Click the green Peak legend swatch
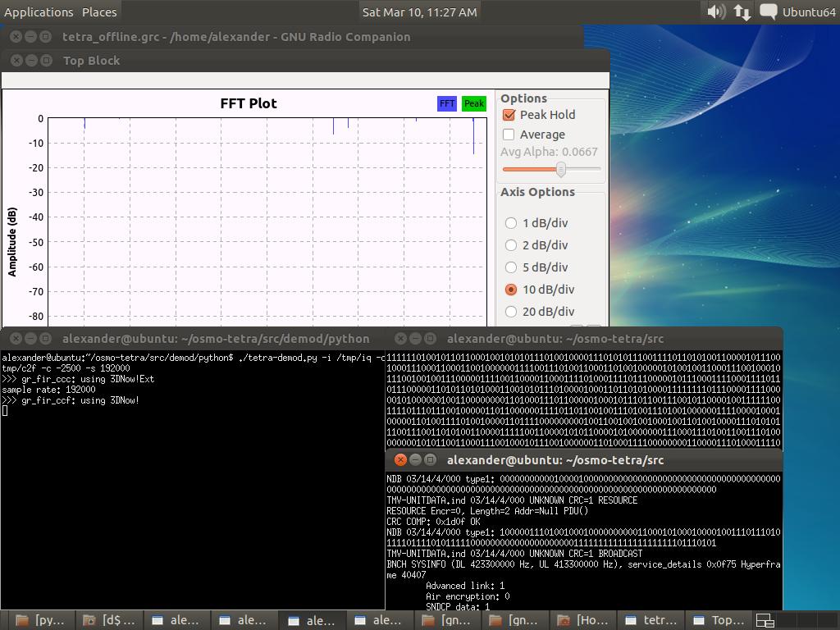Image resolution: width=840 pixels, height=630 pixels. [x=474, y=103]
